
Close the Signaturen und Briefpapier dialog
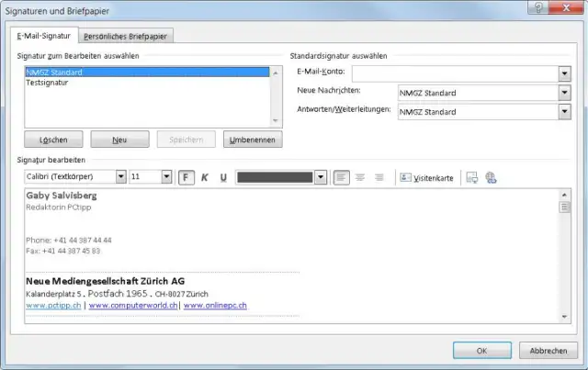click(x=566, y=7)
